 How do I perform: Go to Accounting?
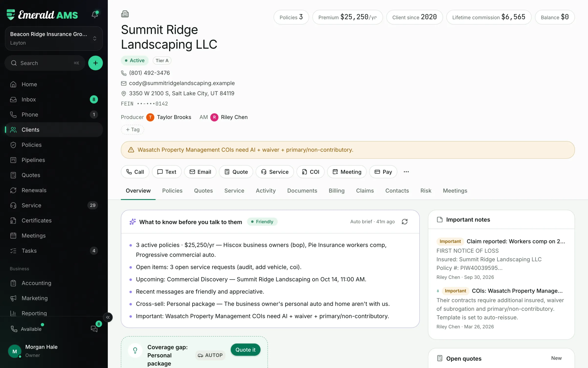click(x=54, y=283)
